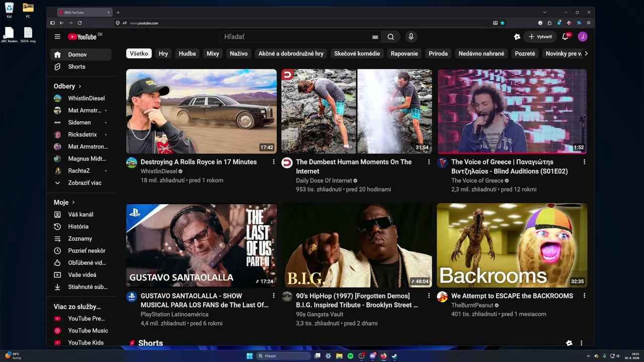This screenshot has height=362, width=644.
Task: Click the YouTube logo
Action: (83, 37)
